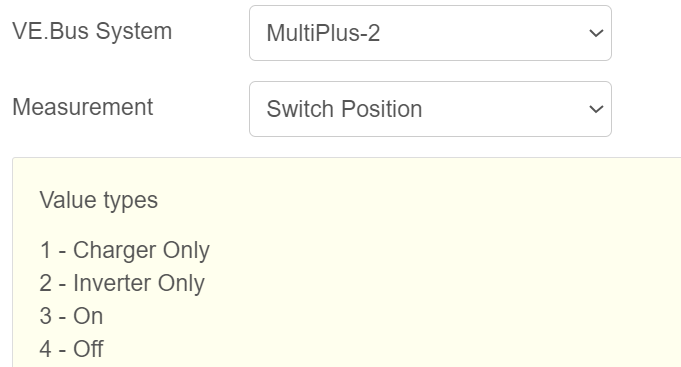Click the chevron arrow beside Switch Position
This screenshot has height=367, width=681.
[x=596, y=109]
